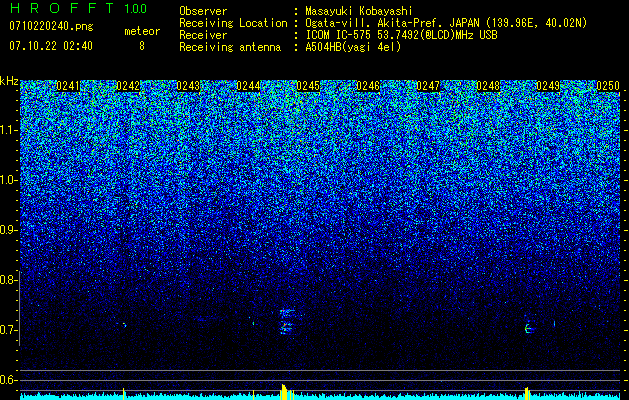Click the meteor echo cluster near 0245

point(287,321)
